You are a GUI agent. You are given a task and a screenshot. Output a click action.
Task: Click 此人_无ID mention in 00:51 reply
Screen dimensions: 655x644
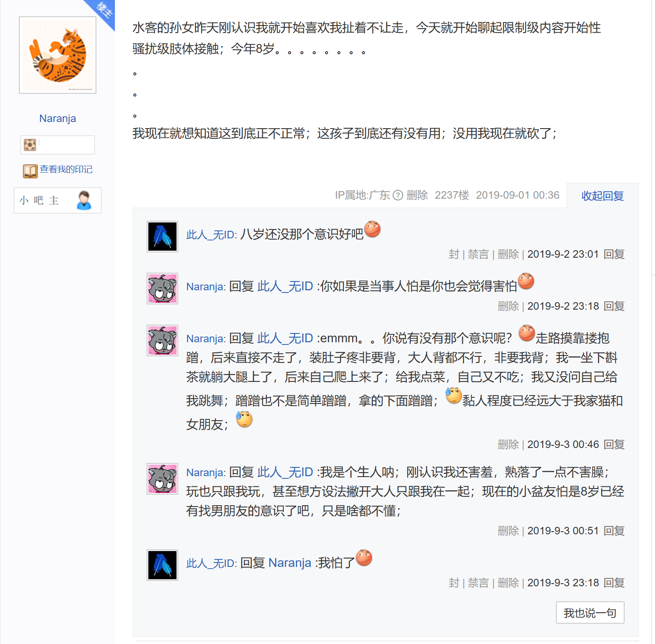[x=285, y=472]
